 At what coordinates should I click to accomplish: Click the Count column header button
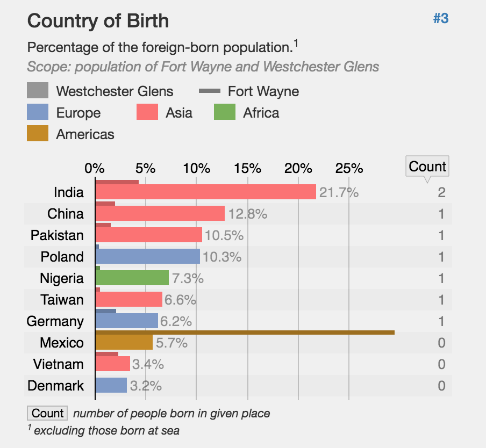coord(427,167)
